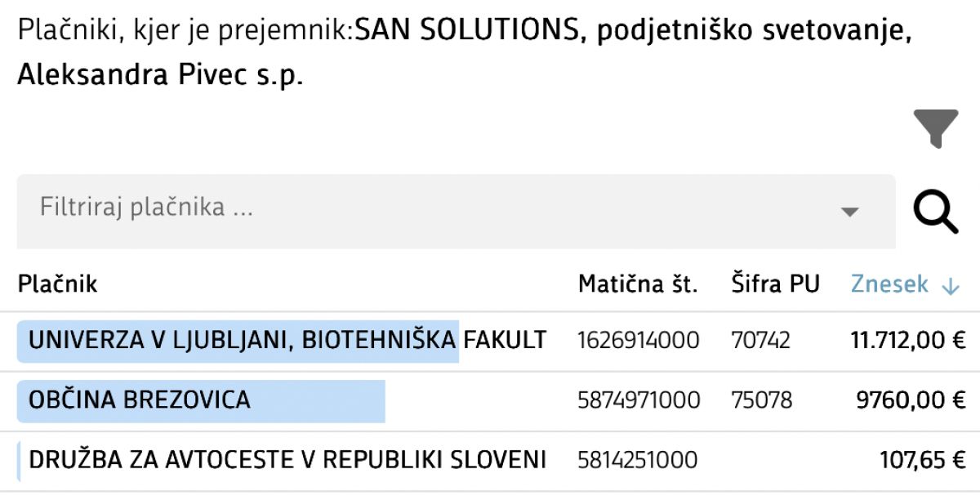
Task: Click registration number 1626914000
Action: click(x=638, y=341)
